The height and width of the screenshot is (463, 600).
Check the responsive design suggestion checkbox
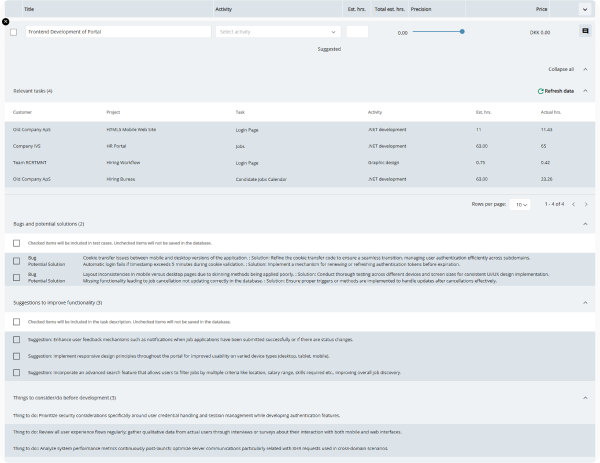16,355
